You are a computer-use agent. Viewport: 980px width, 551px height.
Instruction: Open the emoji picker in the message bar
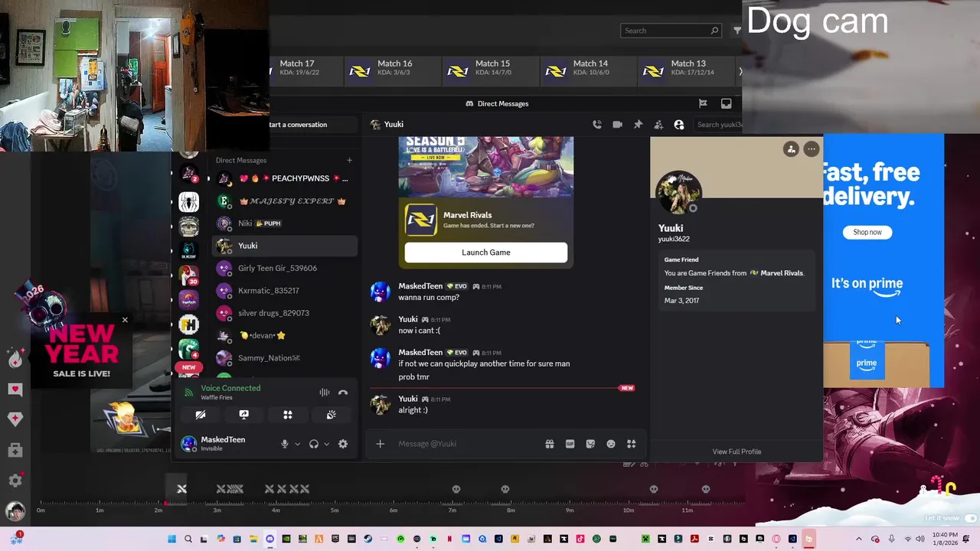click(611, 444)
